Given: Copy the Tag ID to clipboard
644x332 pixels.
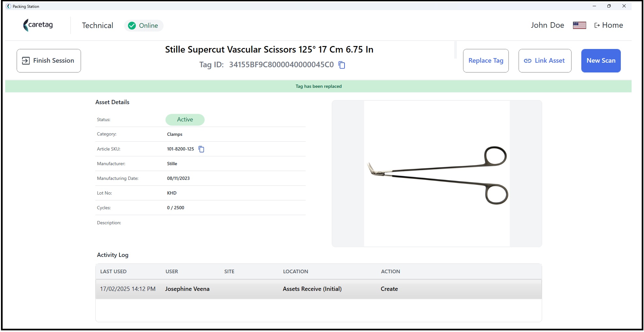Looking at the screenshot, I should pyautogui.click(x=342, y=65).
